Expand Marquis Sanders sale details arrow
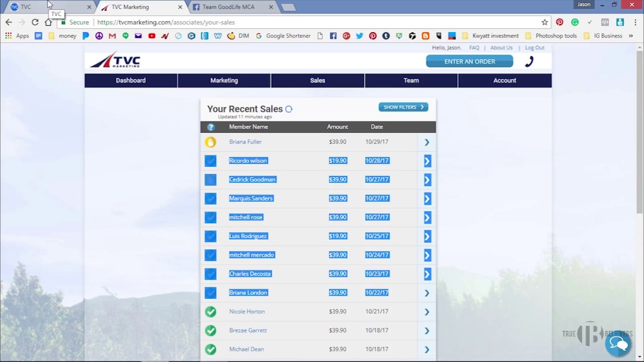This screenshot has height=362, width=644. click(427, 199)
